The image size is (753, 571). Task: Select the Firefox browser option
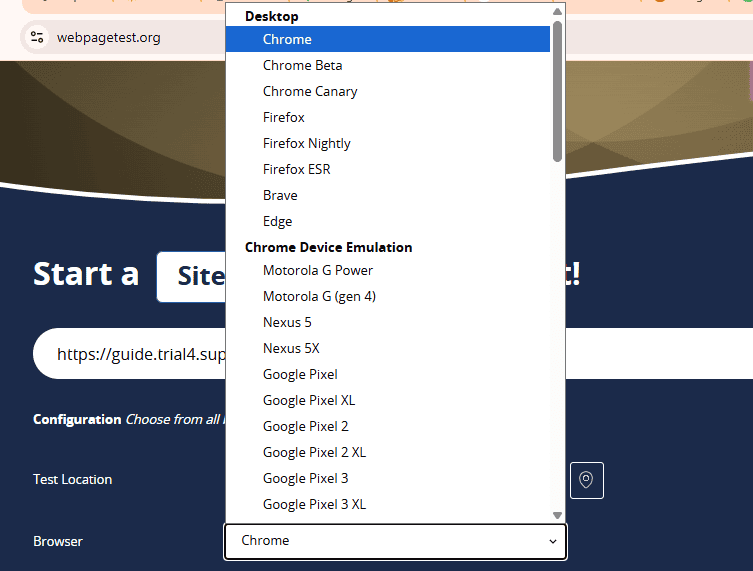pyautogui.click(x=388, y=117)
